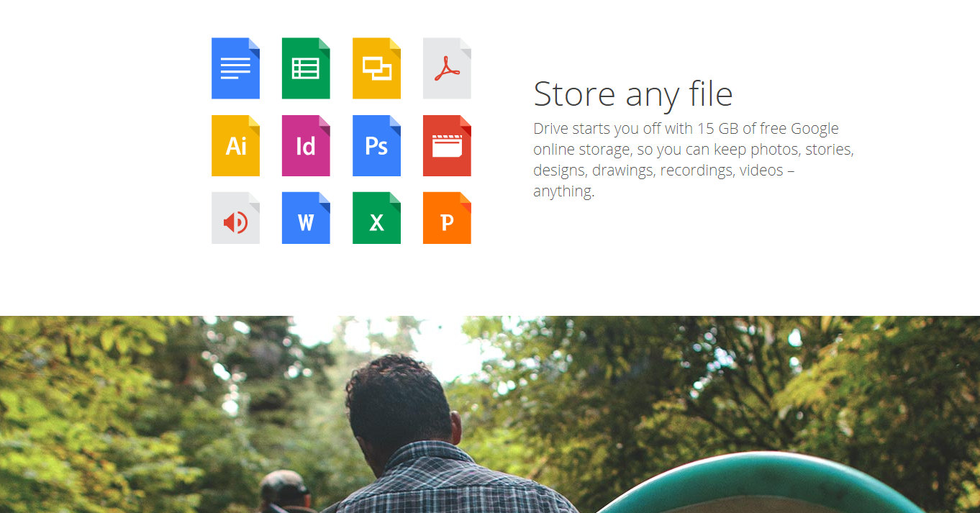Click the "Store any file" heading
Viewport: 980px width, 513px height.
[x=632, y=94]
